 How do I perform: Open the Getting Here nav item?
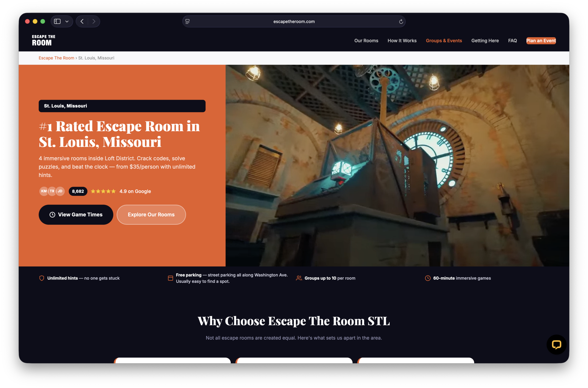tap(485, 41)
